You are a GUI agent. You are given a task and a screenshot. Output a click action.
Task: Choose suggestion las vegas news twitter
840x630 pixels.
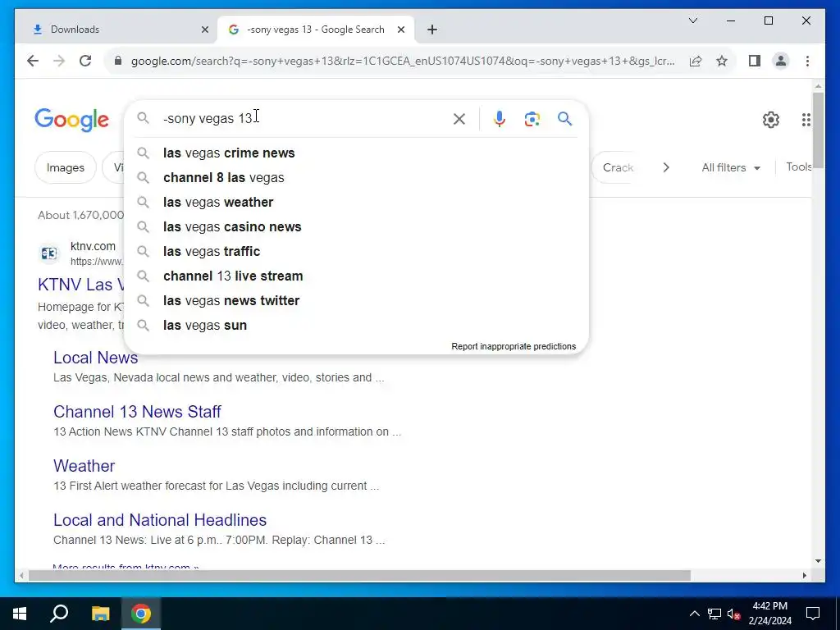356,301
